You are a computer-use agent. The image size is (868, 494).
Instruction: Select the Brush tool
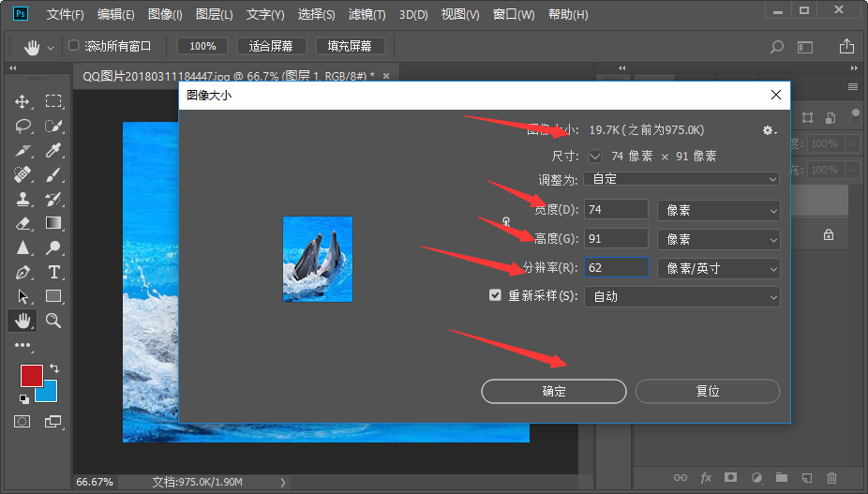pyautogui.click(x=53, y=174)
